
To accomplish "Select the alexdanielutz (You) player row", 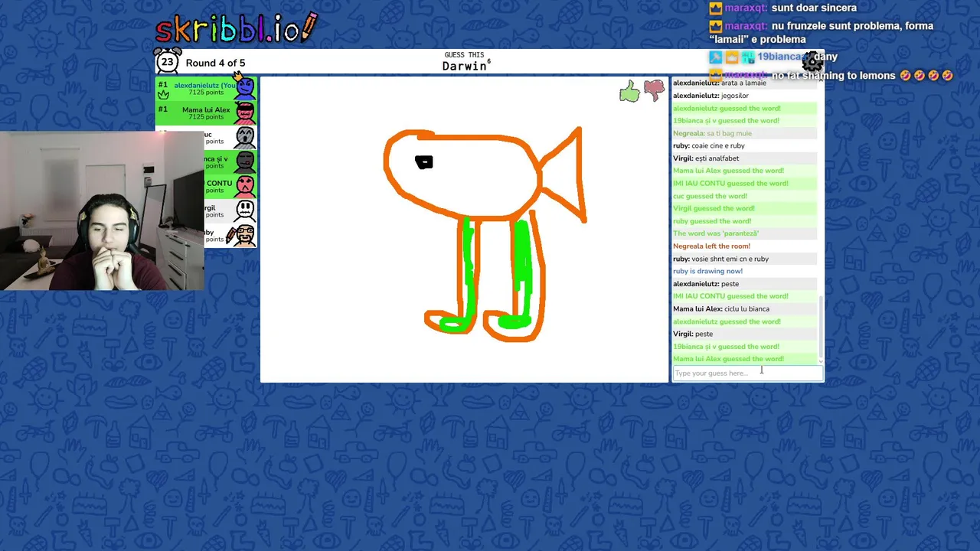I will click(206, 89).
